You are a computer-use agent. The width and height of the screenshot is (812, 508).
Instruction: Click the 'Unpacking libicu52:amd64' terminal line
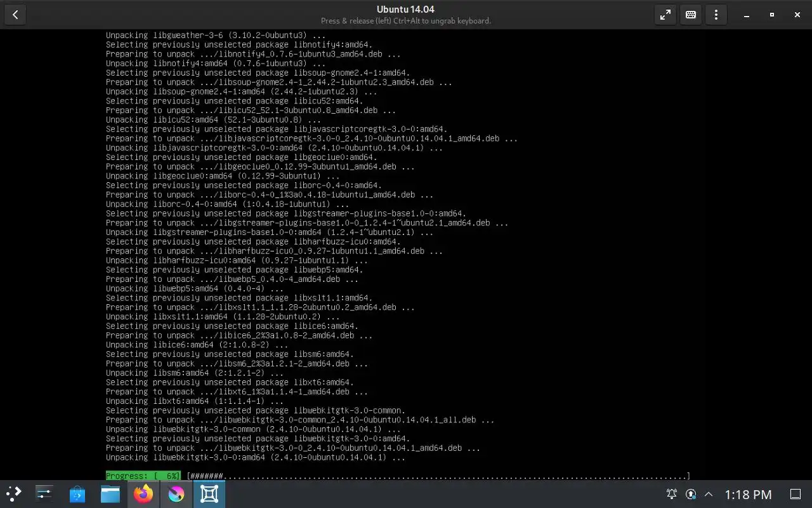click(x=213, y=119)
